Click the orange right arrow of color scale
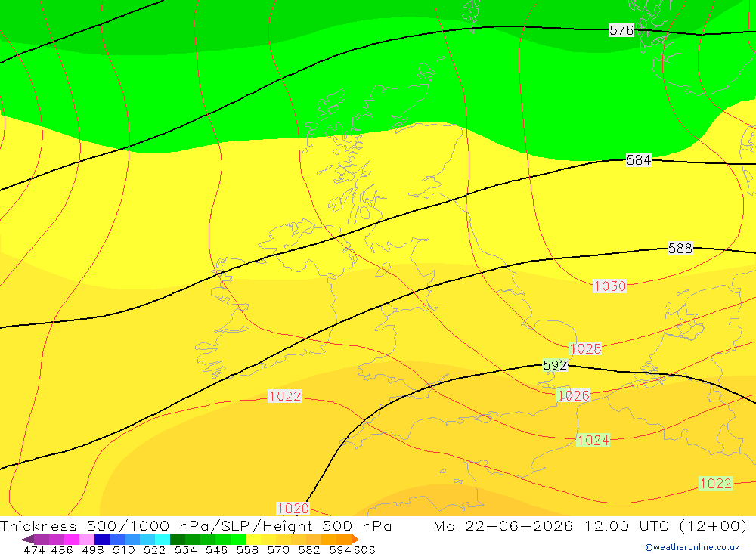This screenshot has height=554, width=756. pos(355,539)
